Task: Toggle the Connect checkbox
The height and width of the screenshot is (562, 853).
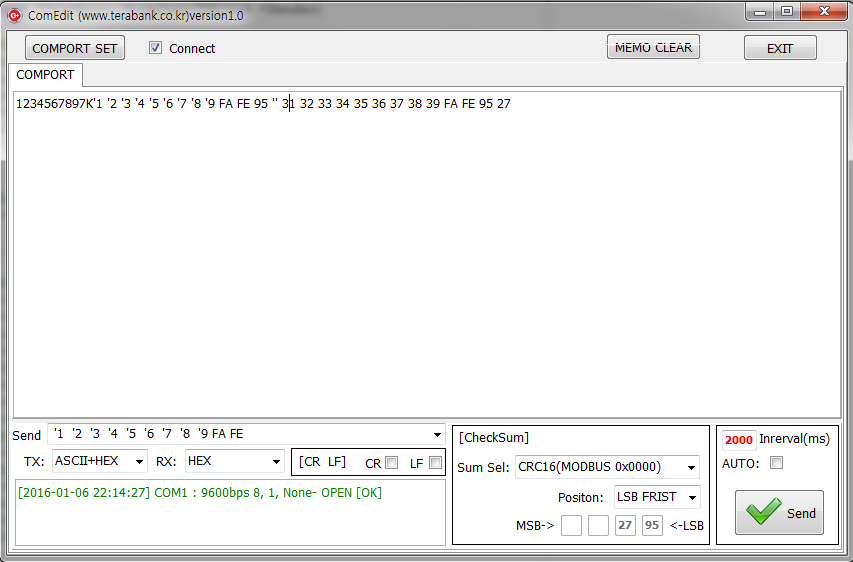Action: click(x=155, y=48)
